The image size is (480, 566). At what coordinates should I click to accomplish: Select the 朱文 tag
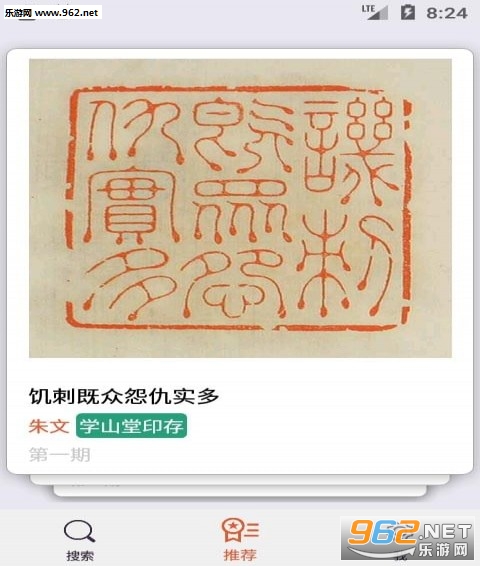pyautogui.click(x=49, y=426)
